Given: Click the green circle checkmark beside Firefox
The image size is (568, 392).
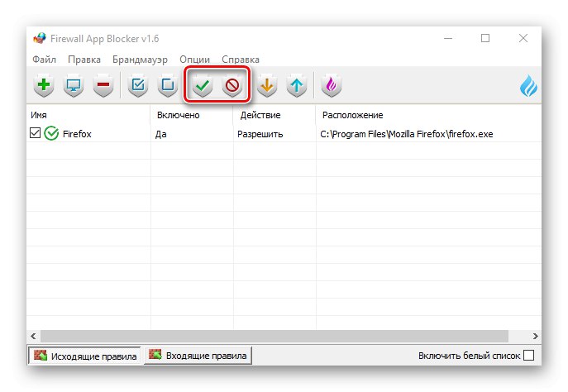Looking at the screenshot, I should point(51,133).
